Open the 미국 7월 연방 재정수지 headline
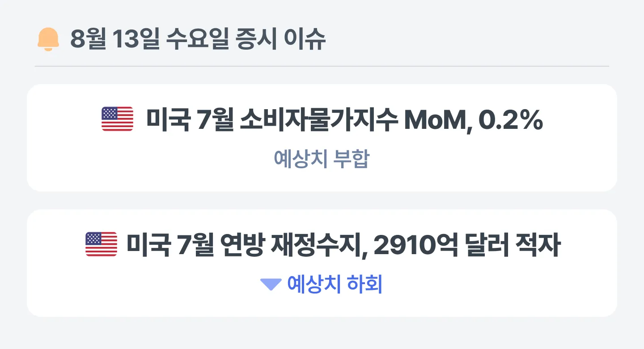 coord(343,245)
